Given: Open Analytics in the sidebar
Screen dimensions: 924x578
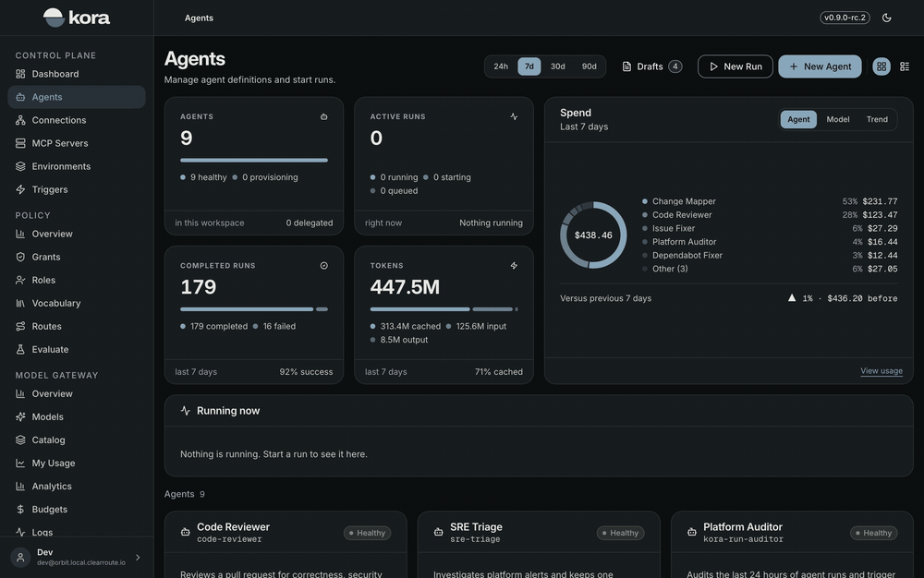Looking at the screenshot, I should tap(77, 487).
